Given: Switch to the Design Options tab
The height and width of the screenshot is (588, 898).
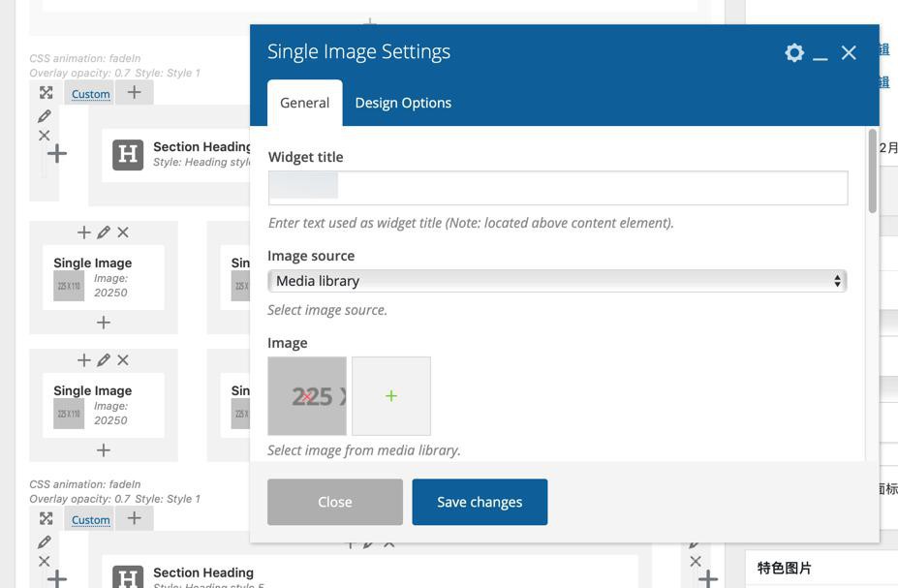Looking at the screenshot, I should [403, 103].
